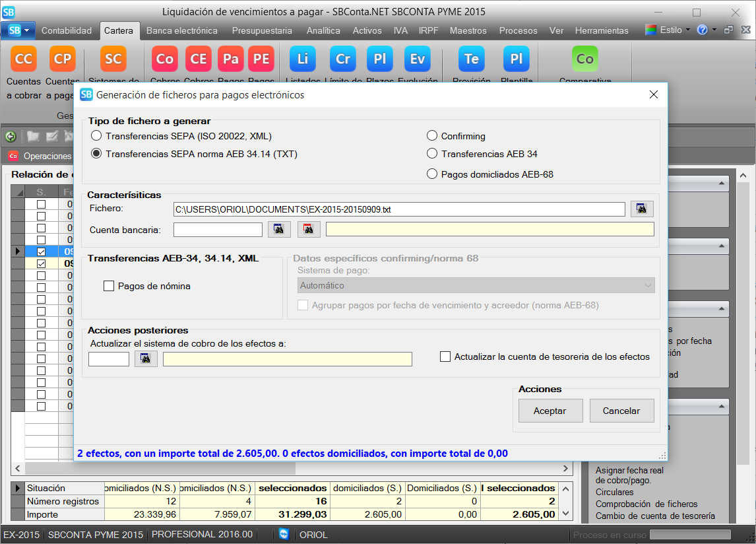Open the SB application menu dropdown
Screen dimensions: 756x544
[x=18, y=30]
